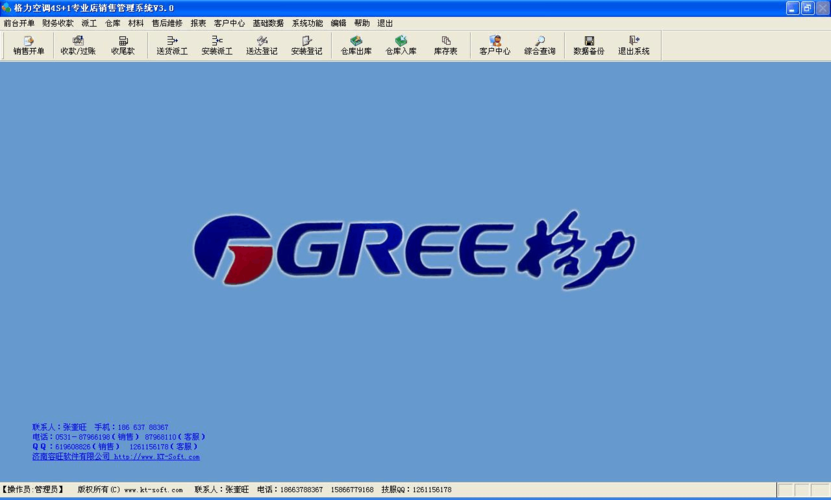The image size is (831, 500).
Task: Open the 基础数据 menu
Action: (268, 23)
